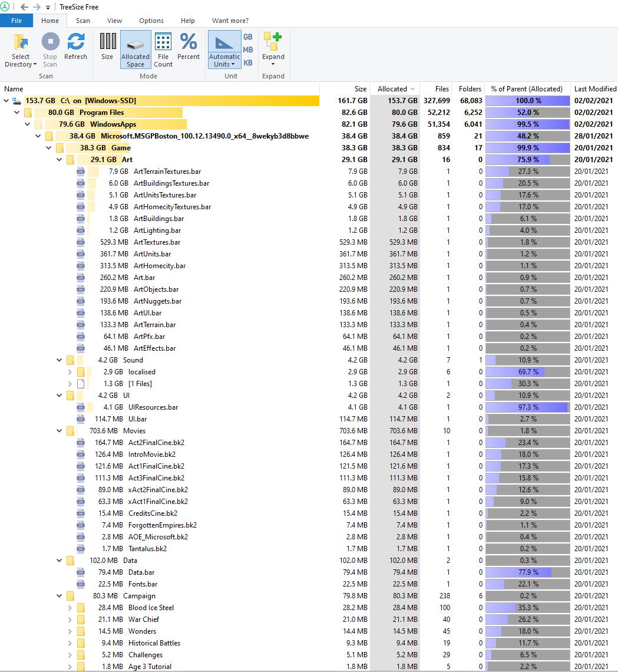Go back with the arrow icon

pos(24,7)
